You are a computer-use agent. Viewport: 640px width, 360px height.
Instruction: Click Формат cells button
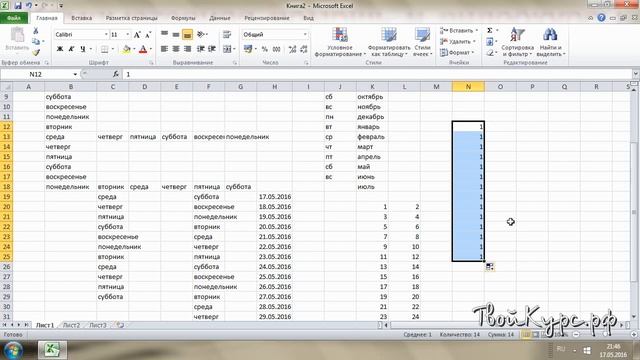457,53
